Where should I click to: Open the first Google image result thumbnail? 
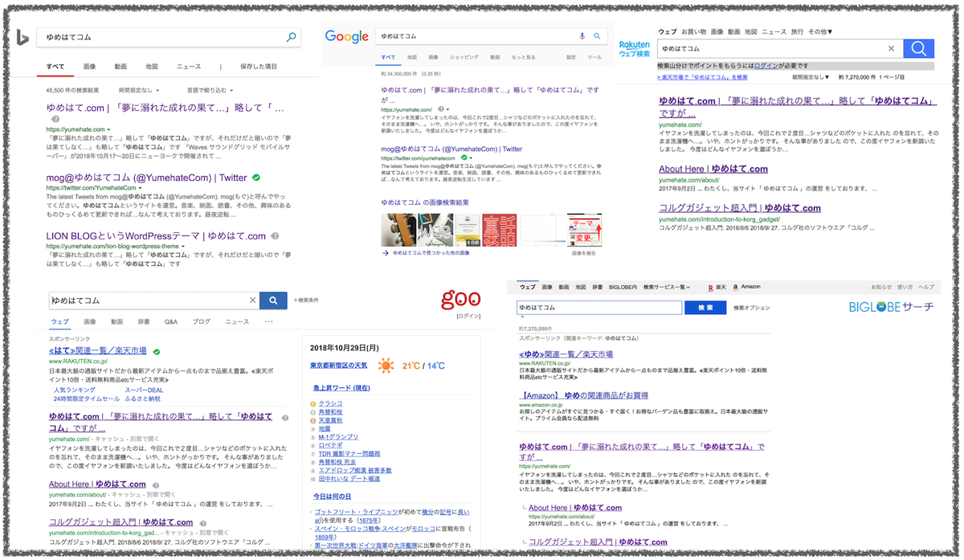tap(397, 228)
